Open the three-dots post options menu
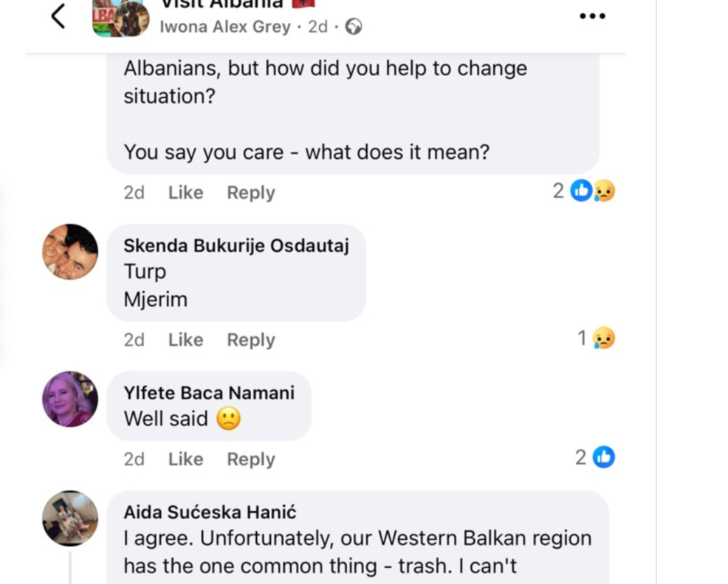Image resolution: width=728 pixels, height=584 pixels. click(592, 16)
